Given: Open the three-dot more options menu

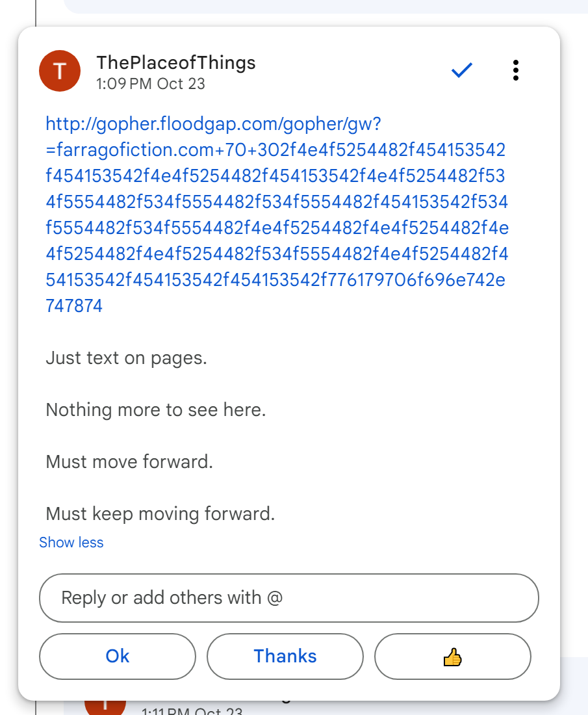Looking at the screenshot, I should pyautogui.click(x=515, y=70).
